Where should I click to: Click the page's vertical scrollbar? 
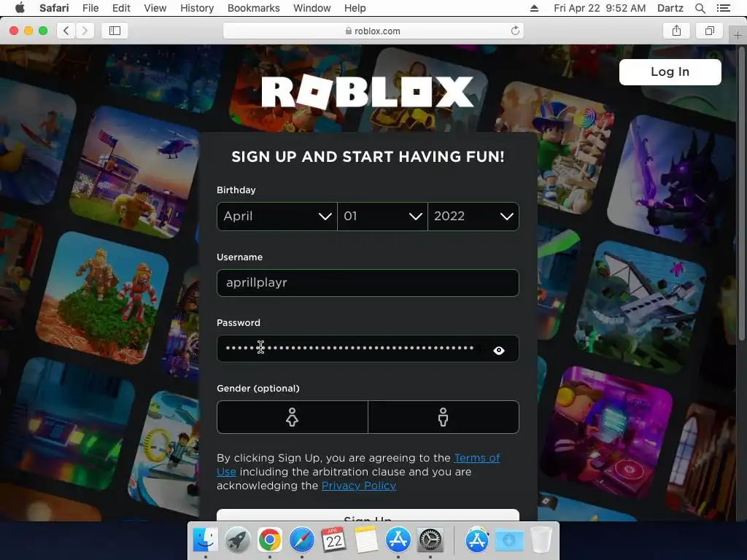pos(741,192)
